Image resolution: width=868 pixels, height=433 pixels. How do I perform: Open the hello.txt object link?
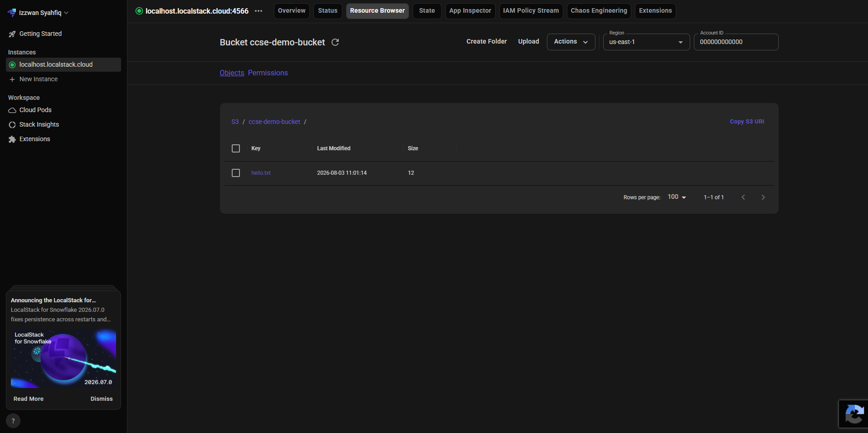261,173
